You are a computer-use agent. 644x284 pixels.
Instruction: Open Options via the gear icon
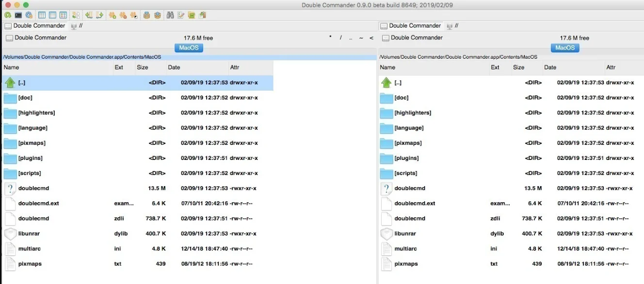point(29,15)
